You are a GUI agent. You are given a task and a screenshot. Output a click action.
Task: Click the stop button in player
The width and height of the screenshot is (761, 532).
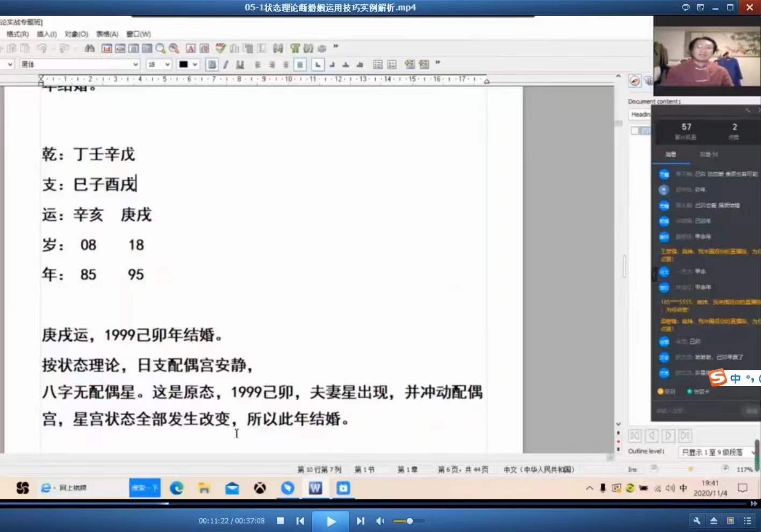280,521
